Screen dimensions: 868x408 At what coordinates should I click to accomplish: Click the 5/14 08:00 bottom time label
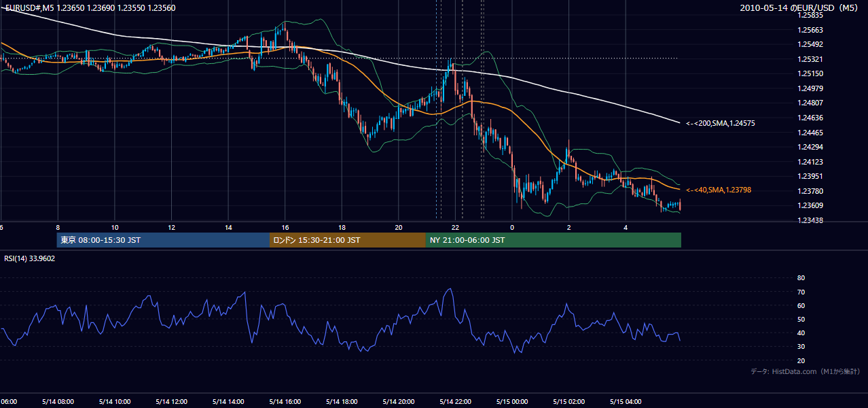[57, 402]
